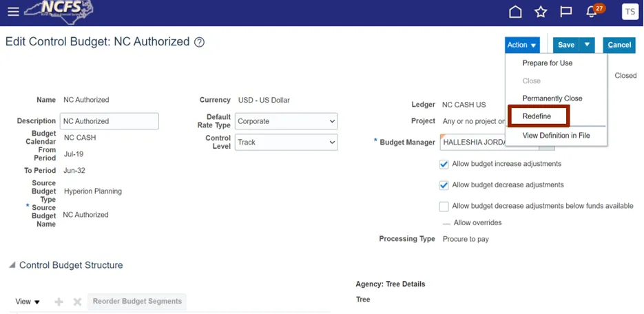Viewport: 644px width, 314px height.
Task: Click the USD - US Dollar currency value
Action: coord(264,100)
